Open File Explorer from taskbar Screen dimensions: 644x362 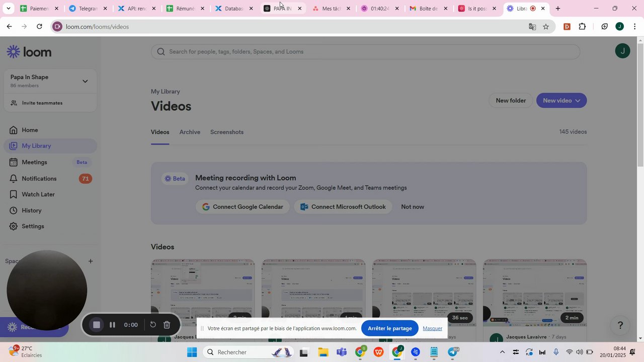coord(323,352)
